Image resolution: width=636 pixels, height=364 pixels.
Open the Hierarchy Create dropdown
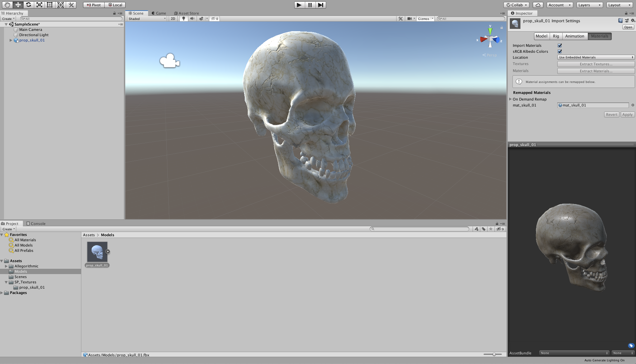point(9,19)
